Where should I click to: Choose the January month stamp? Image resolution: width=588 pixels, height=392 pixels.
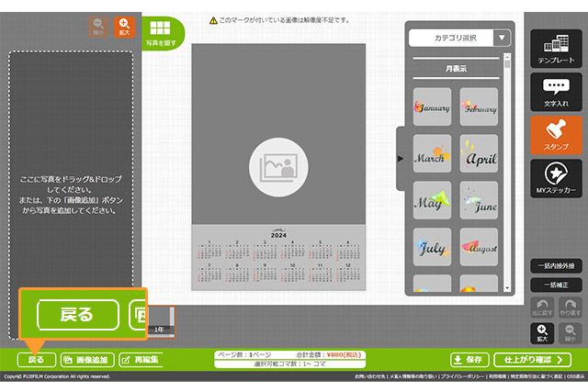432,106
